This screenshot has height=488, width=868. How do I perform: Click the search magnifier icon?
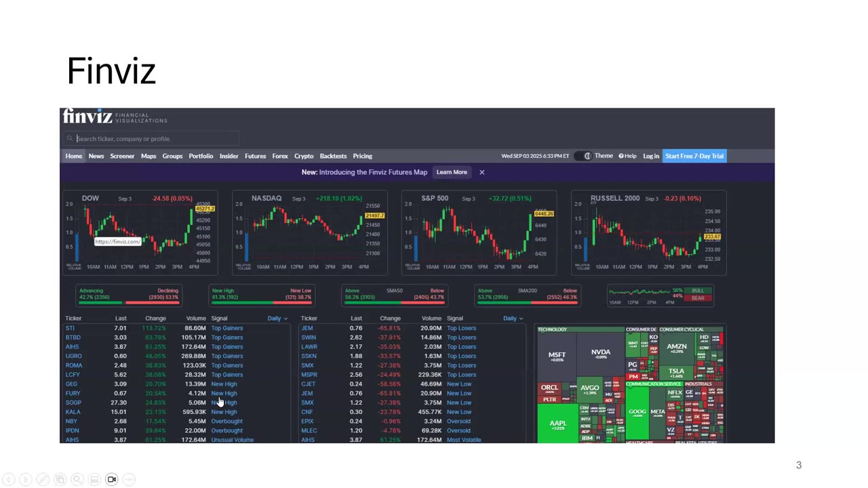point(70,138)
